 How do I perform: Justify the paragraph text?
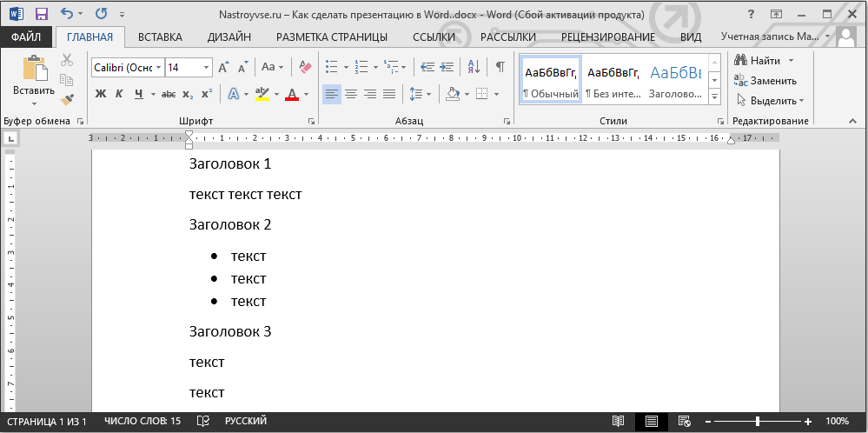390,95
